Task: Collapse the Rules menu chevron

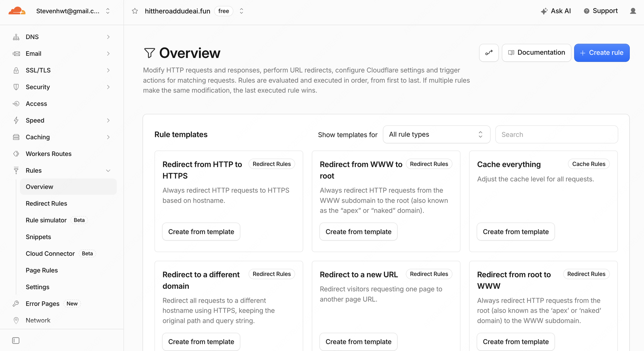Action: click(x=108, y=171)
